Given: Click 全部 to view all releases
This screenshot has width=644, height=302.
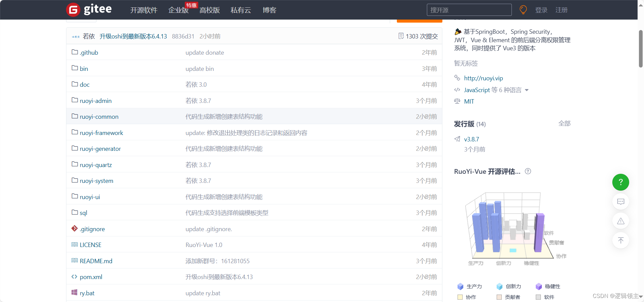Looking at the screenshot, I should click(564, 123).
